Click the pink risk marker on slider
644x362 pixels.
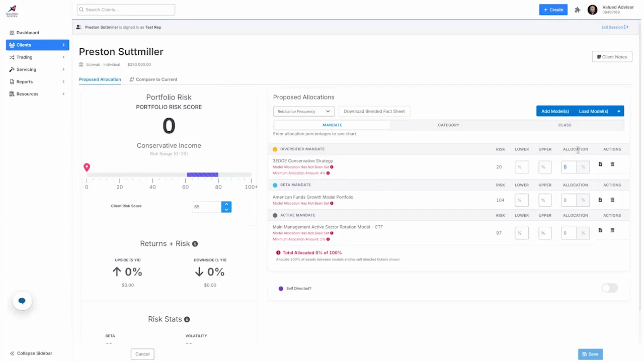coord(87,167)
